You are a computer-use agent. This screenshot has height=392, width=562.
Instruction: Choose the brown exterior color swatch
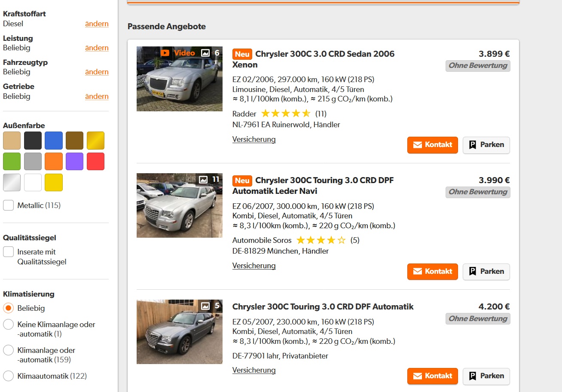(x=74, y=141)
